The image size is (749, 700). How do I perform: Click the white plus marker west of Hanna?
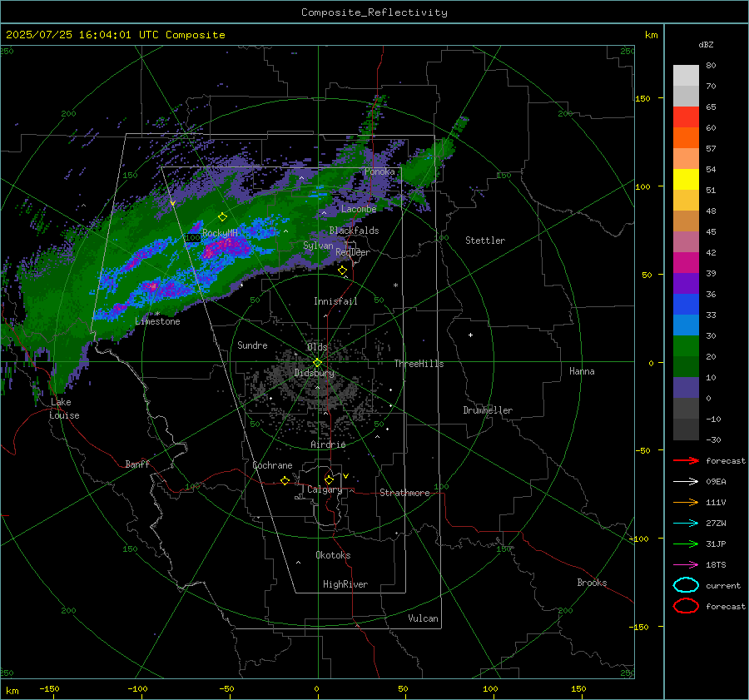pos(470,335)
